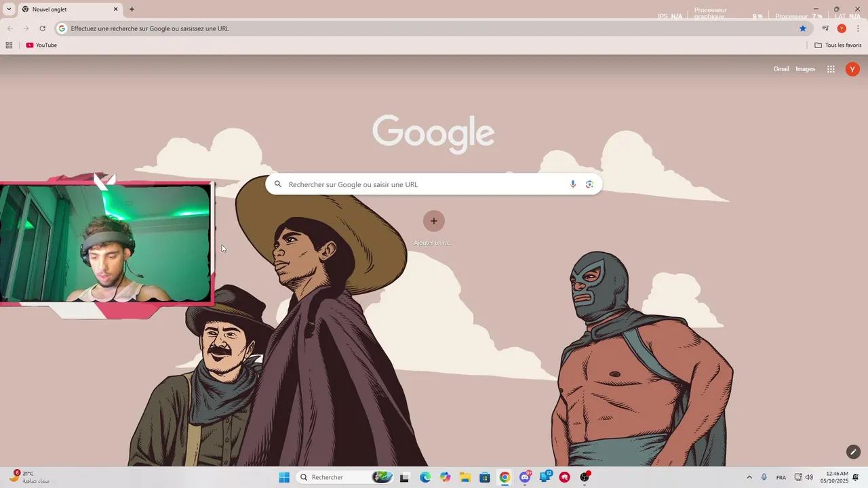Open Discord from the taskbar
868x488 pixels.
[525, 477]
